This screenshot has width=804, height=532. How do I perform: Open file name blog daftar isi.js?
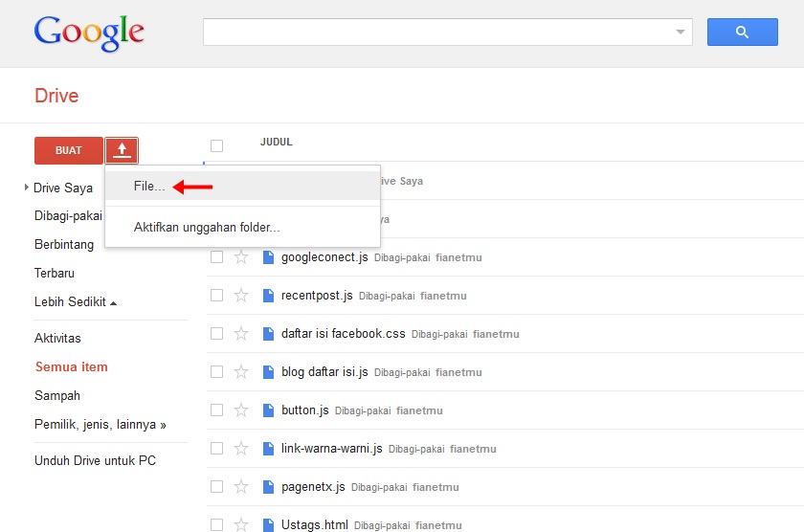pos(324,372)
